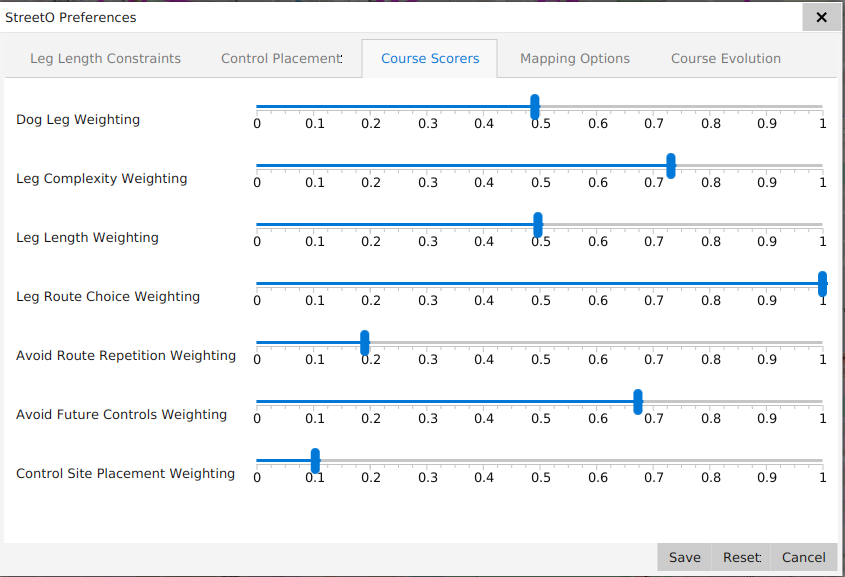Image resolution: width=845 pixels, height=577 pixels.
Task: Set Dog Leg Weighting to 0.9 on track
Action: click(x=766, y=106)
